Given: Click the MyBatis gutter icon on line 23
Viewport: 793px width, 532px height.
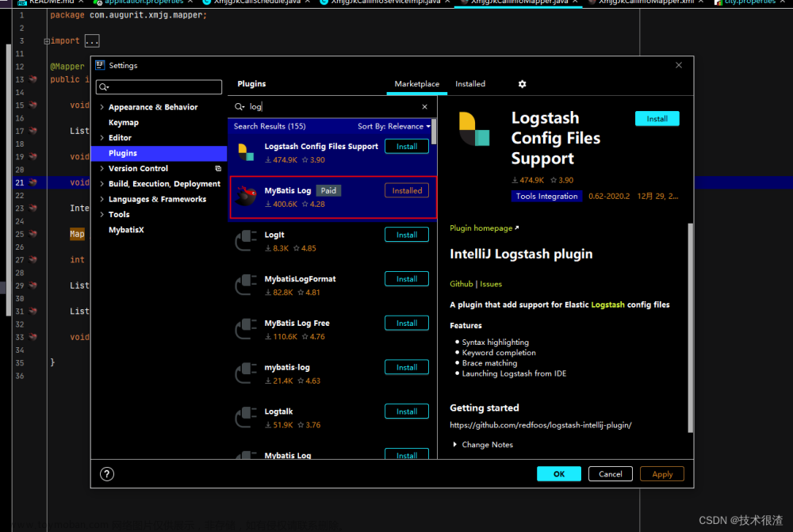Looking at the screenshot, I should [33, 208].
